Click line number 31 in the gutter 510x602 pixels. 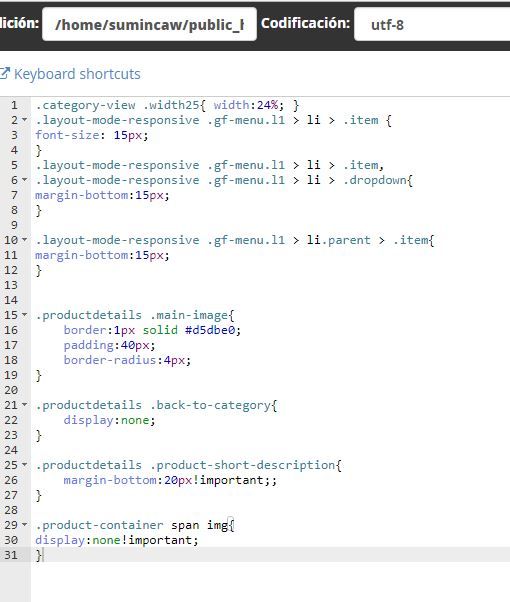tap(11, 555)
